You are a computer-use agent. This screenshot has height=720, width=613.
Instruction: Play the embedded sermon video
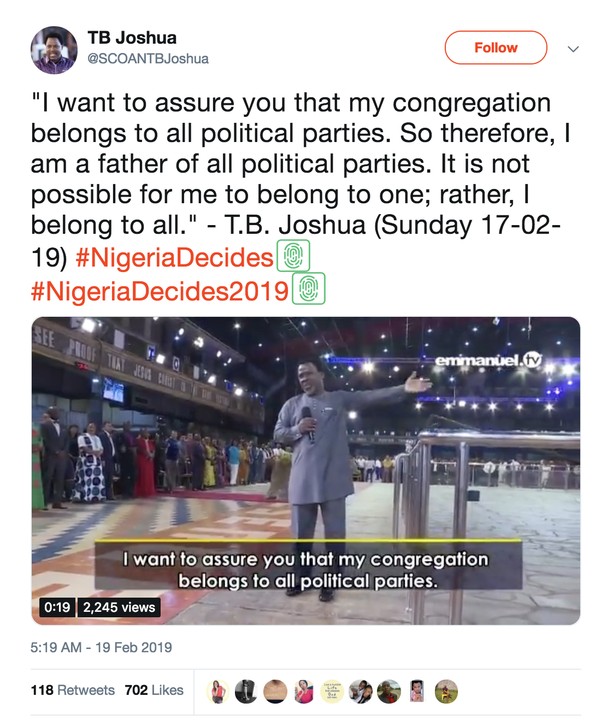pyautogui.click(x=306, y=470)
